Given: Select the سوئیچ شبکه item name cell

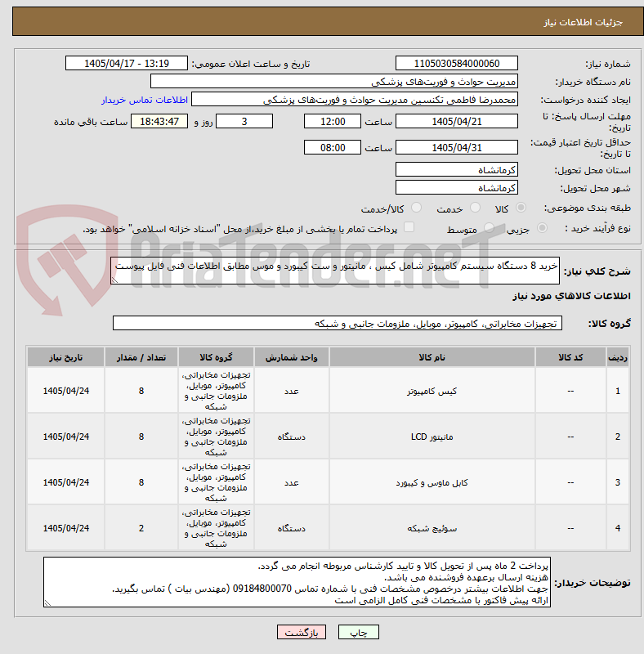Looking at the screenshot, I should 432,528.
